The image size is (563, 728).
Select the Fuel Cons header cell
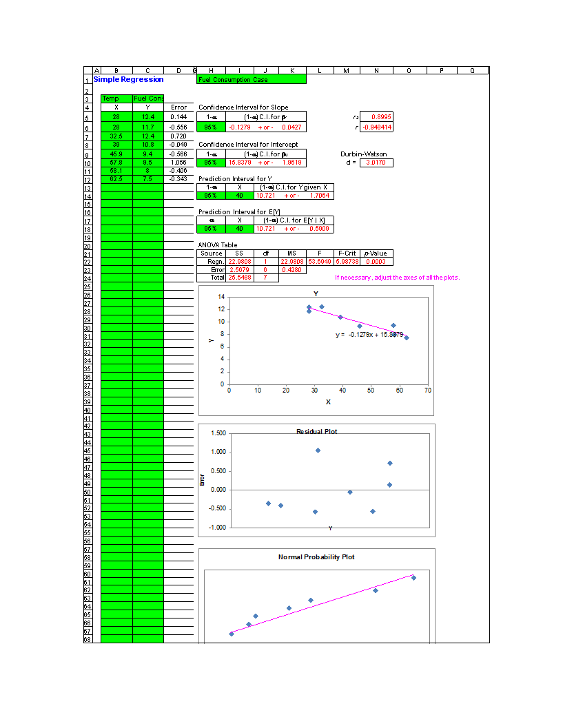tap(147, 98)
